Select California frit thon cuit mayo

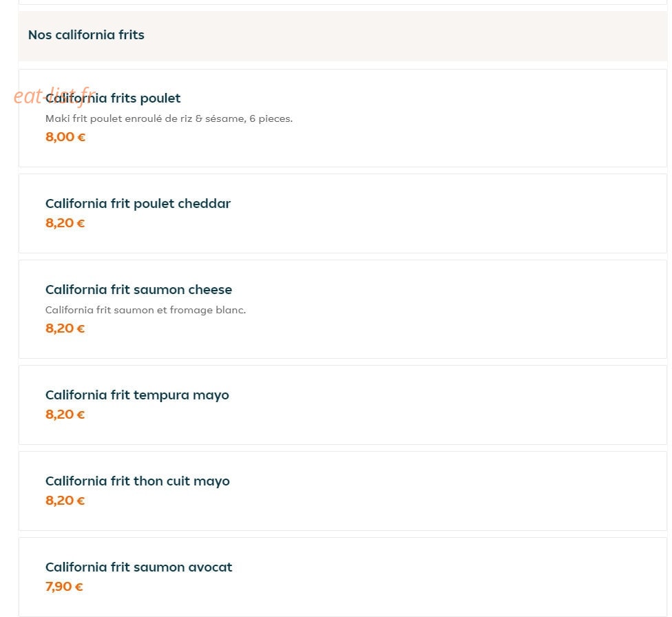(138, 481)
